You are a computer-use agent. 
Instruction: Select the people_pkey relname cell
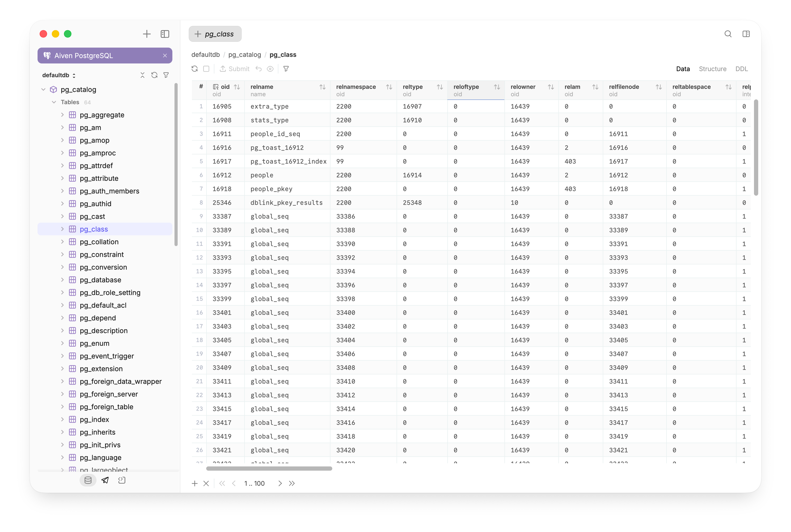287,189
